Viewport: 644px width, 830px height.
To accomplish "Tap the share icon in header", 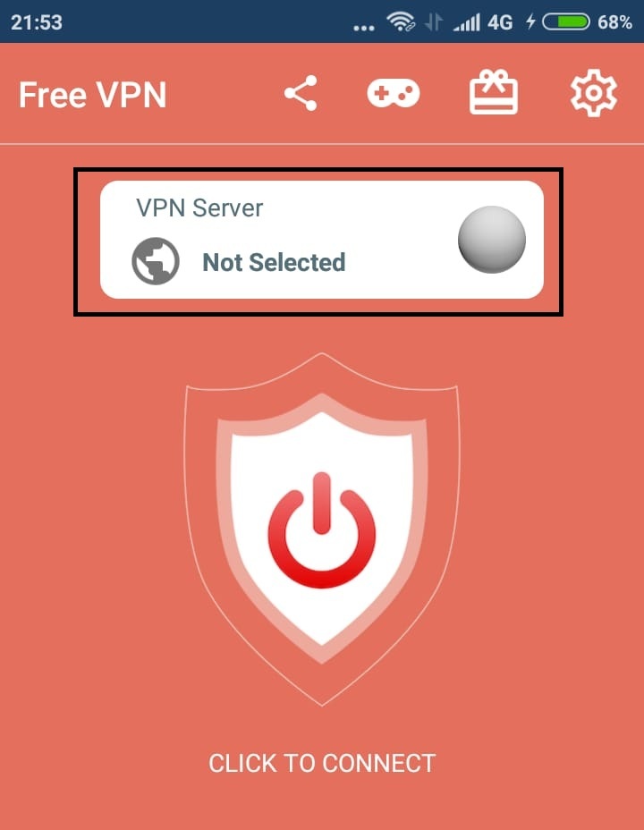I will coord(301,93).
